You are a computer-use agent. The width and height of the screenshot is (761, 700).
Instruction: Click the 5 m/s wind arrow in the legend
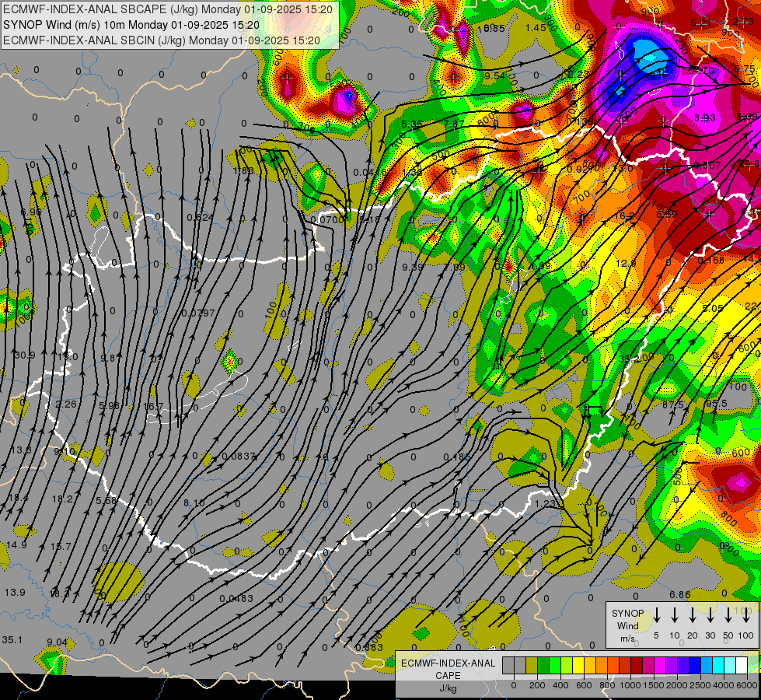tap(657, 615)
